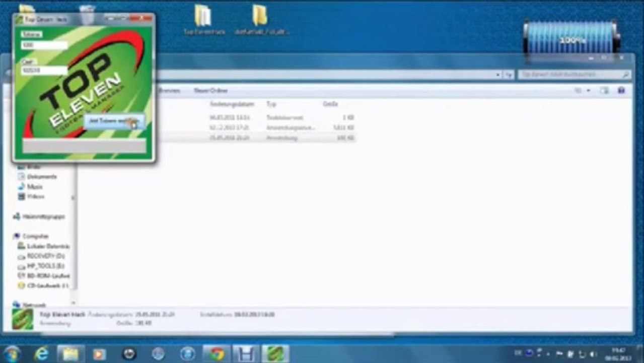Open the Top Eleven Hack desktop folder
This screenshot has height=363, width=644.
(x=204, y=21)
